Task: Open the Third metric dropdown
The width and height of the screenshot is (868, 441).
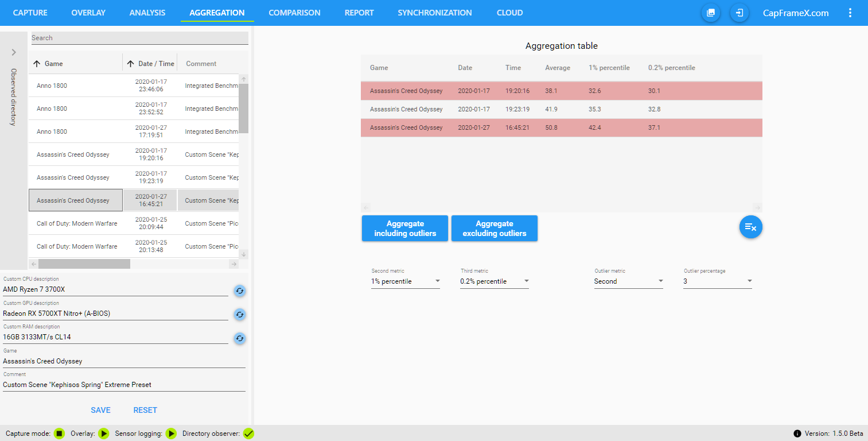Action: click(495, 281)
